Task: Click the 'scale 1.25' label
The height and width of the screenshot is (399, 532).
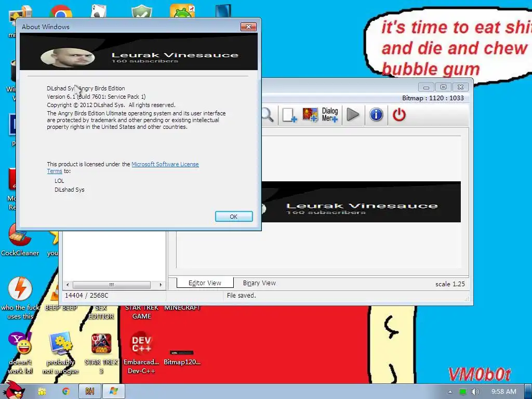Action: click(x=450, y=284)
